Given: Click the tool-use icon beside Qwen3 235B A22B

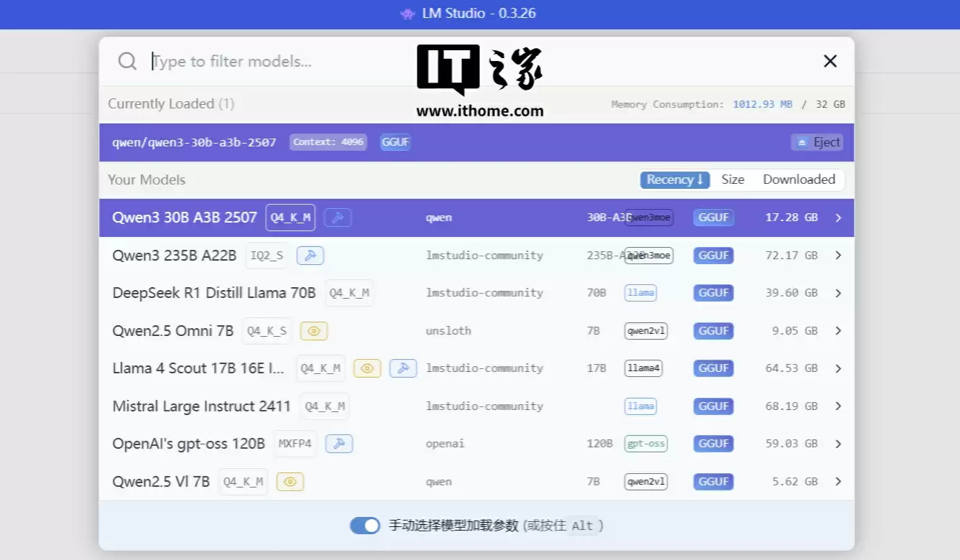Looking at the screenshot, I should click(x=310, y=255).
